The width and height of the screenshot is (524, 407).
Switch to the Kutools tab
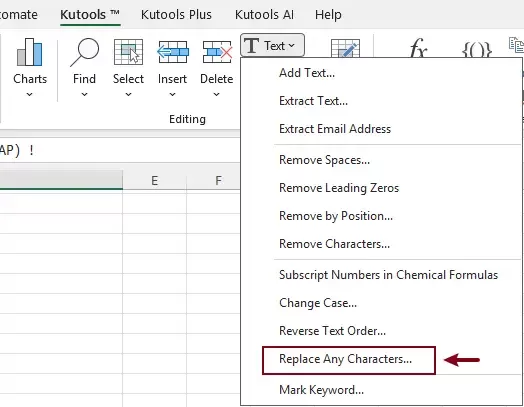[90, 15]
